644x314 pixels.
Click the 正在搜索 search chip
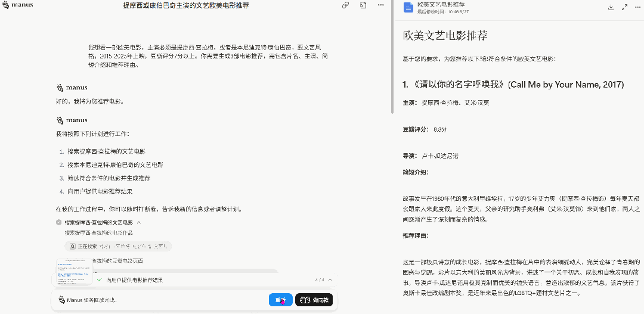pyautogui.click(x=118, y=246)
